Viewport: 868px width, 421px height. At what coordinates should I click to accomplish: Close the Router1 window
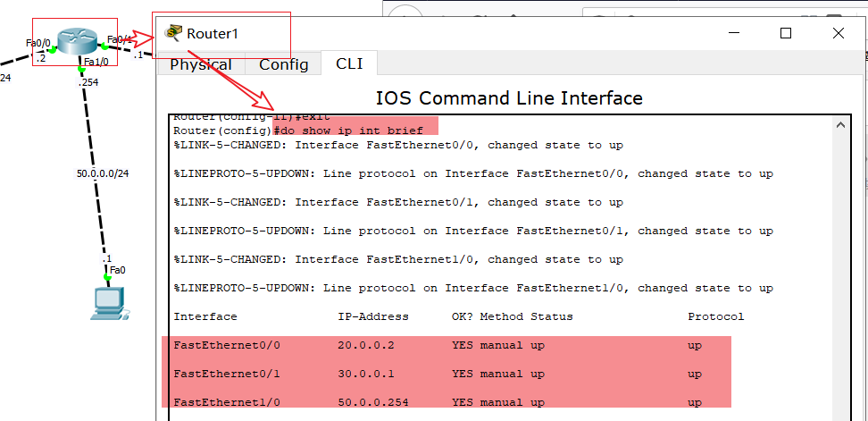point(839,33)
